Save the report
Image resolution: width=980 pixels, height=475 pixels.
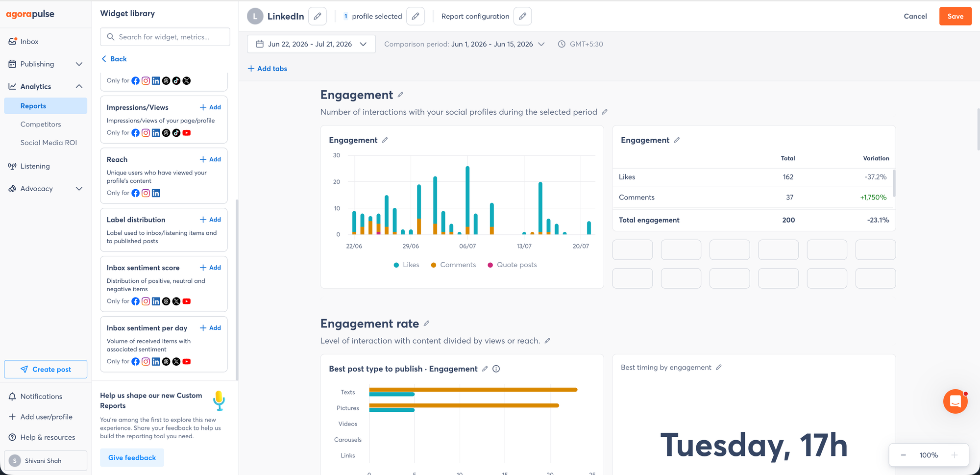click(955, 16)
